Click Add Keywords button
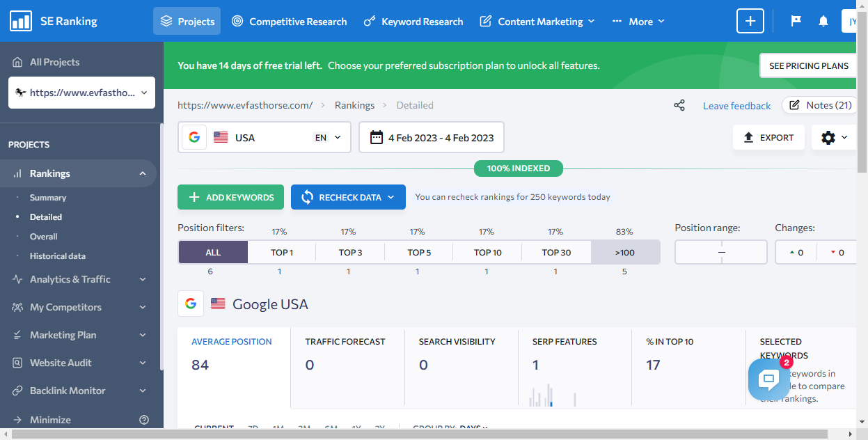Screen dimensions: 868x440 [230, 197]
